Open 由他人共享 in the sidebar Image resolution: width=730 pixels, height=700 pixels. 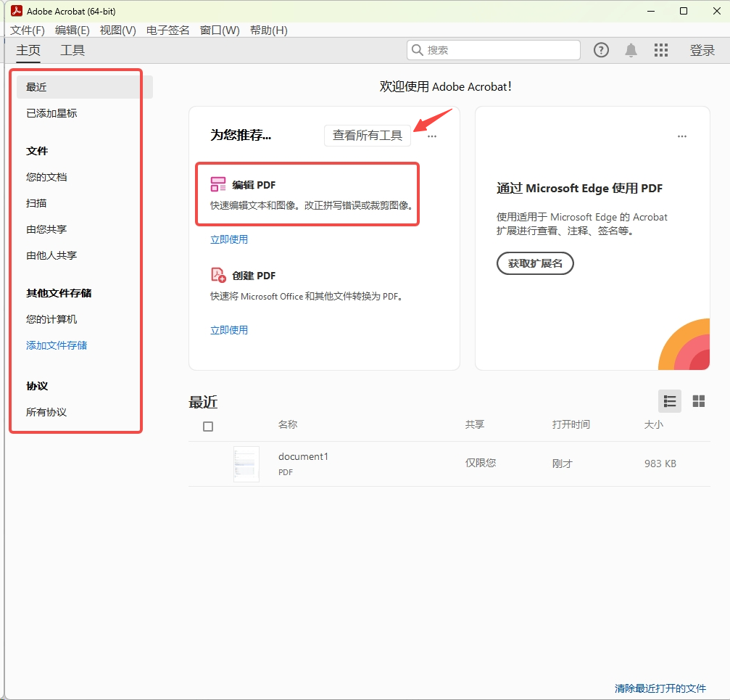click(x=51, y=255)
